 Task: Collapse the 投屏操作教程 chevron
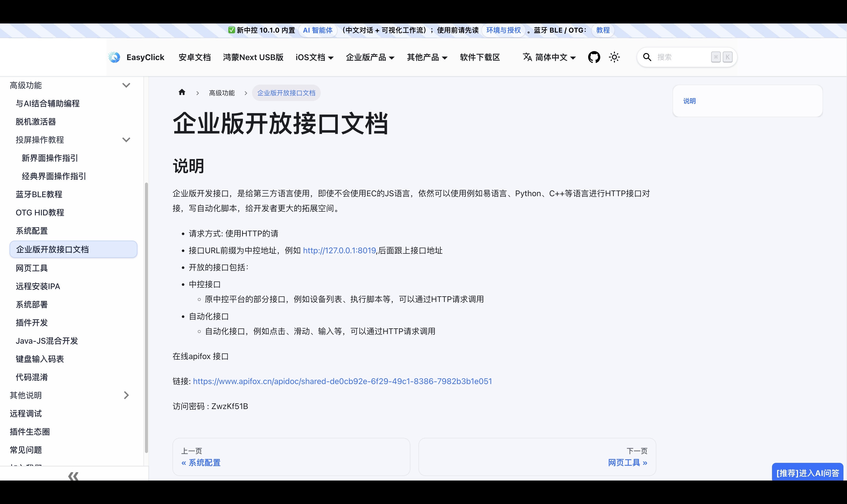(126, 140)
